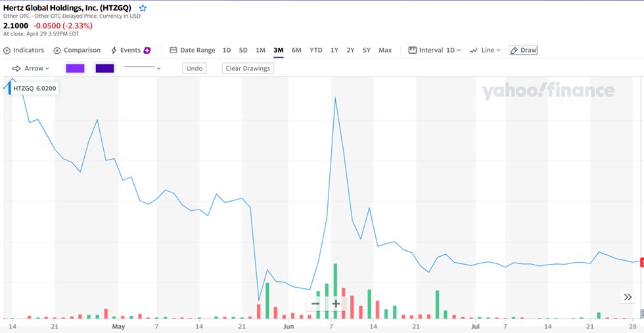Click the Jul label on date axis

coord(474,326)
